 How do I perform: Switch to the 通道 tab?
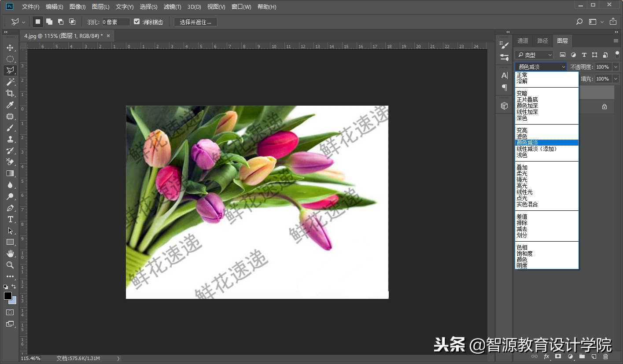point(523,40)
